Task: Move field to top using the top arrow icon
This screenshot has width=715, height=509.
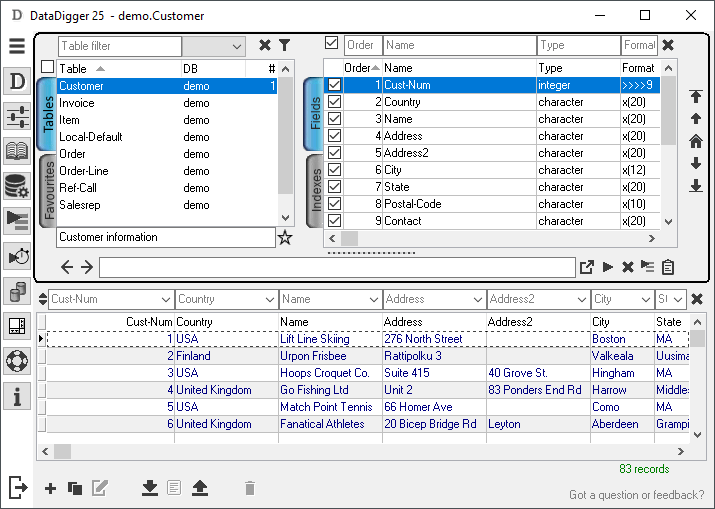Action: tap(696, 97)
